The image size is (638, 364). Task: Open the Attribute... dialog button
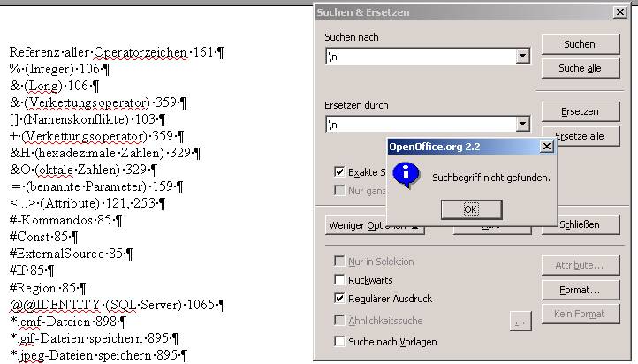click(x=581, y=265)
